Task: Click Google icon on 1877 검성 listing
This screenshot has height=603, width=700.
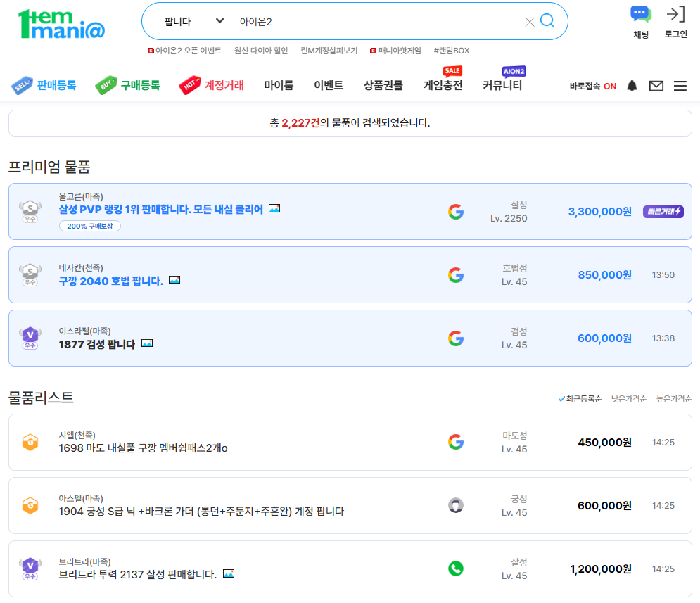Action: (x=456, y=338)
